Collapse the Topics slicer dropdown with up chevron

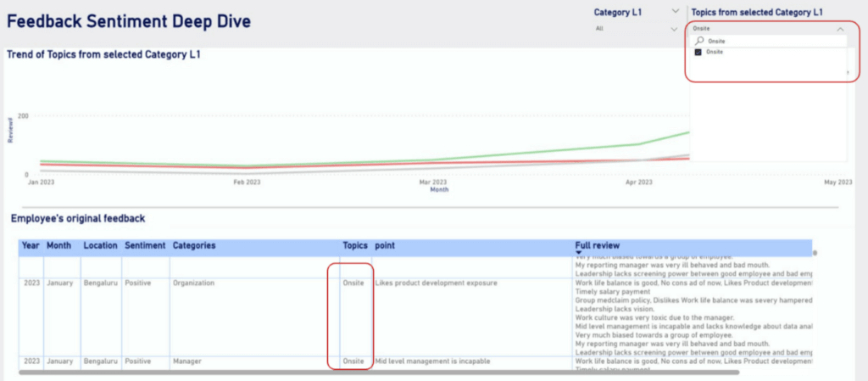coord(839,29)
